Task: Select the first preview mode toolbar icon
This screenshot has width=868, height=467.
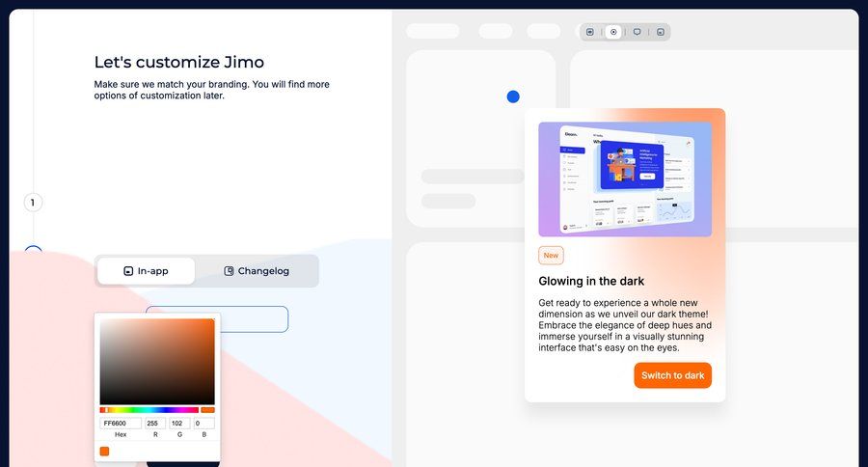Action: (x=590, y=32)
